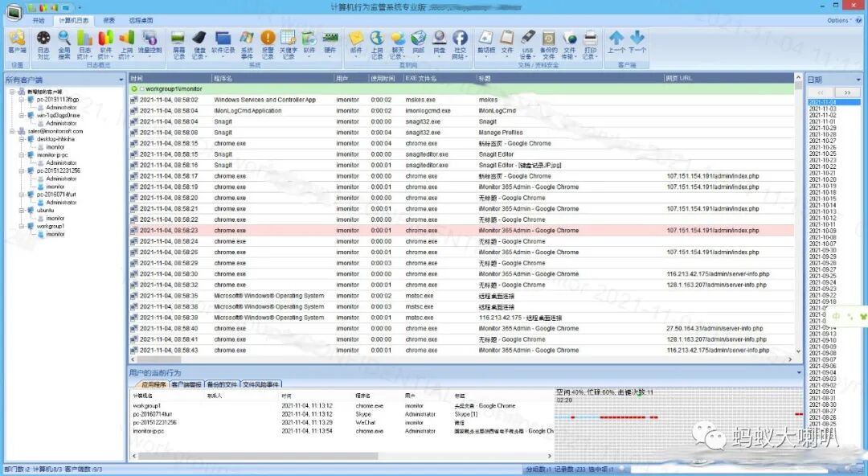Open the 日志统计 chart icon
Viewport: 868px width, 476px height.
coord(84,44)
